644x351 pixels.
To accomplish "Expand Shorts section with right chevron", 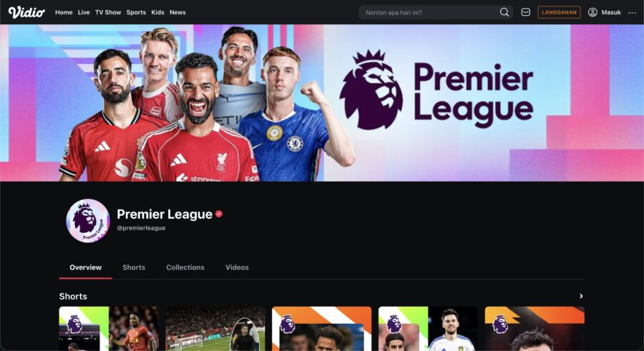I will click(x=581, y=296).
